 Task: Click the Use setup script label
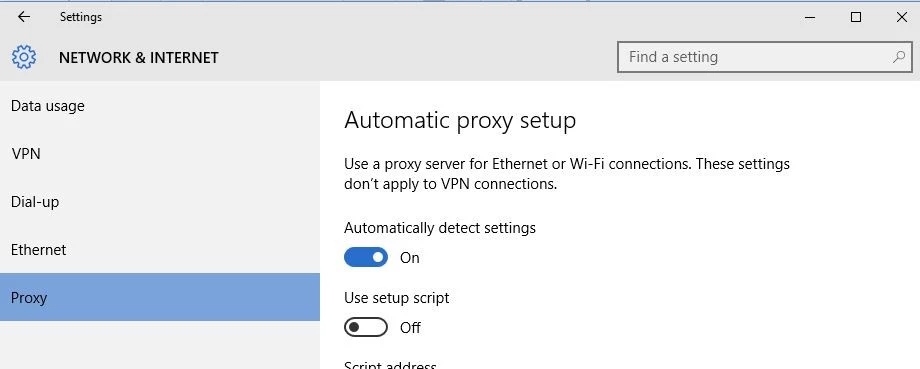[x=396, y=297]
